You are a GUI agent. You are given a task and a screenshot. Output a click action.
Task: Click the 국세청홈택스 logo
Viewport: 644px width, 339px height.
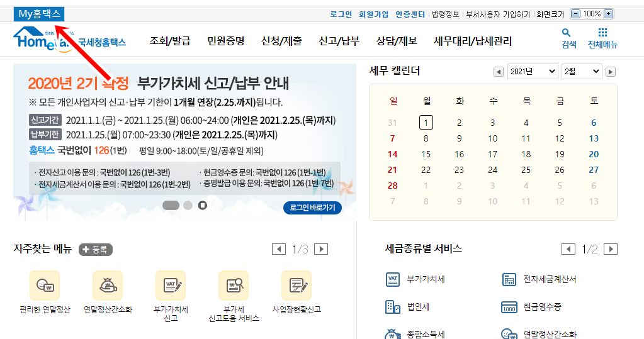tap(70, 39)
